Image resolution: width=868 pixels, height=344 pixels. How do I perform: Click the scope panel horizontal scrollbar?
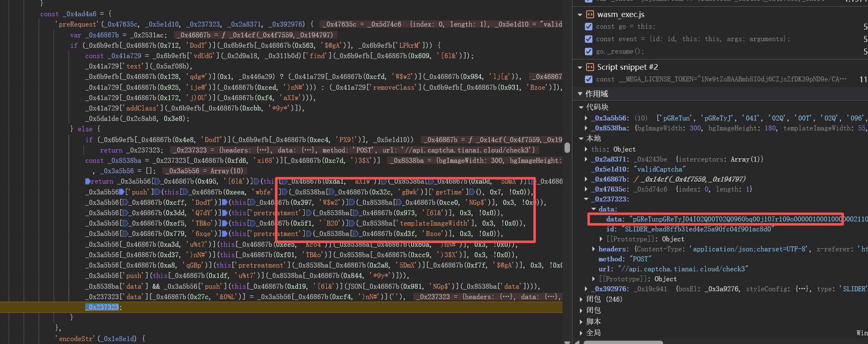pyautogui.click(x=623, y=342)
